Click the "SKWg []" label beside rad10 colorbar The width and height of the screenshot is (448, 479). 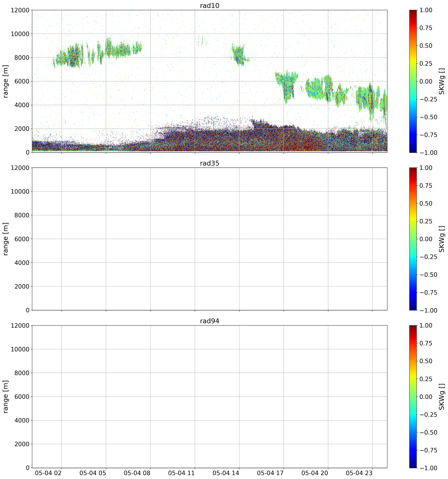point(442,81)
